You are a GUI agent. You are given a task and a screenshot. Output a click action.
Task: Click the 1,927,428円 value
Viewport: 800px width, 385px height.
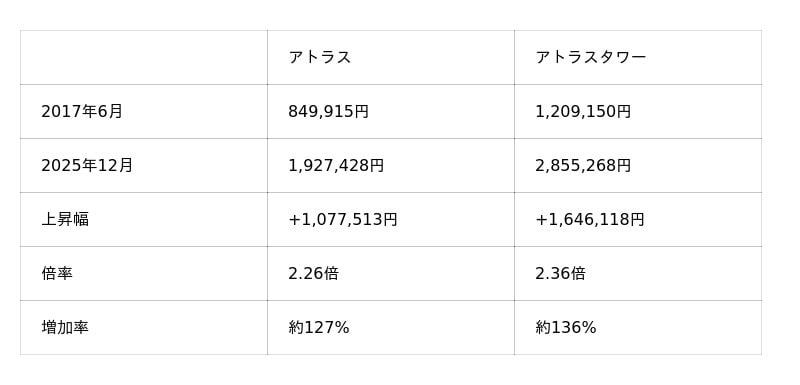coord(336,165)
